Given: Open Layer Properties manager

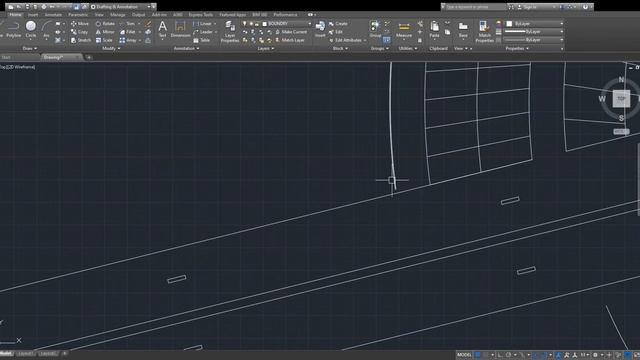Looking at the screenshot, I should [230, 31].
